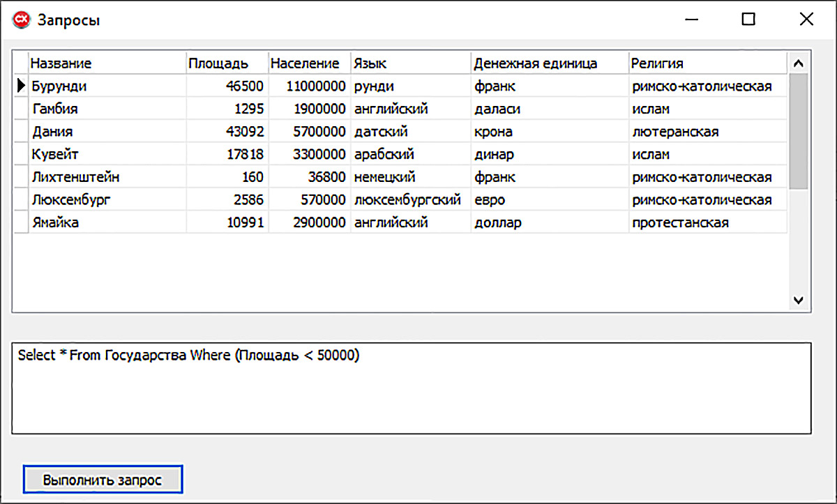Click английский in the Ямайка row
Screen dimensions: 837x504
(410, 222)
